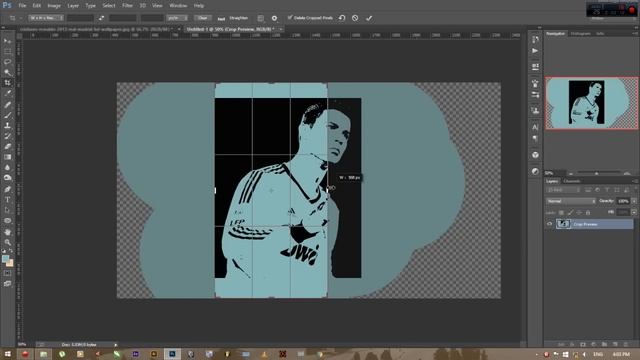Open the Image menu
This screenshot has width=640, height=360.
click(x=54, y=6)
